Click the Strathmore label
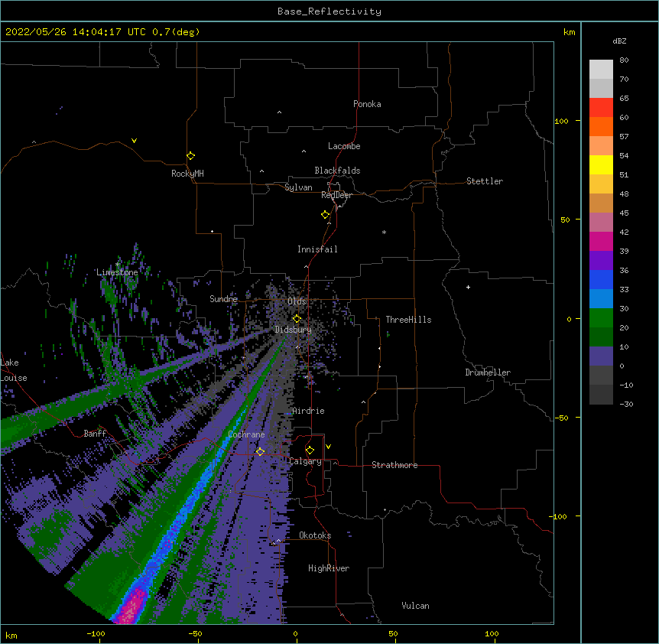659x644 pixels. (x=394, y=465)
